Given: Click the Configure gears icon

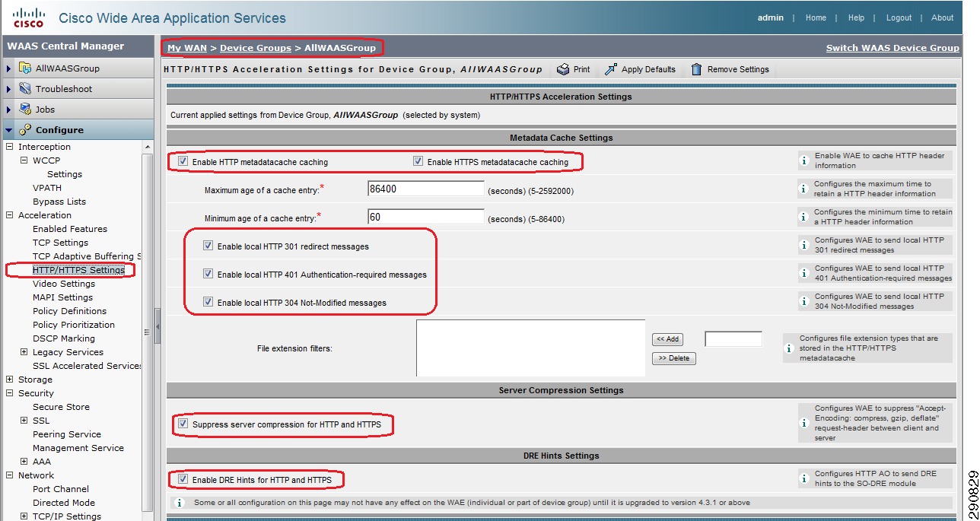Looking at the screenshot, I should 24,129.
